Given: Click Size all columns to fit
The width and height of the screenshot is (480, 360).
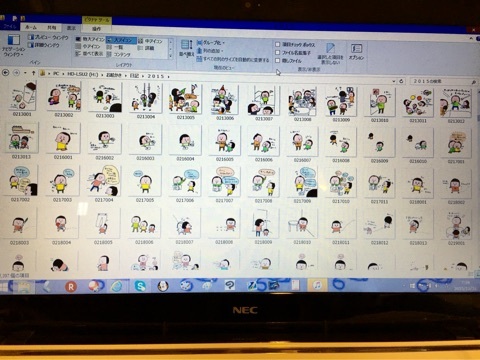Looking at the screenshot, I should click(233, 60).
